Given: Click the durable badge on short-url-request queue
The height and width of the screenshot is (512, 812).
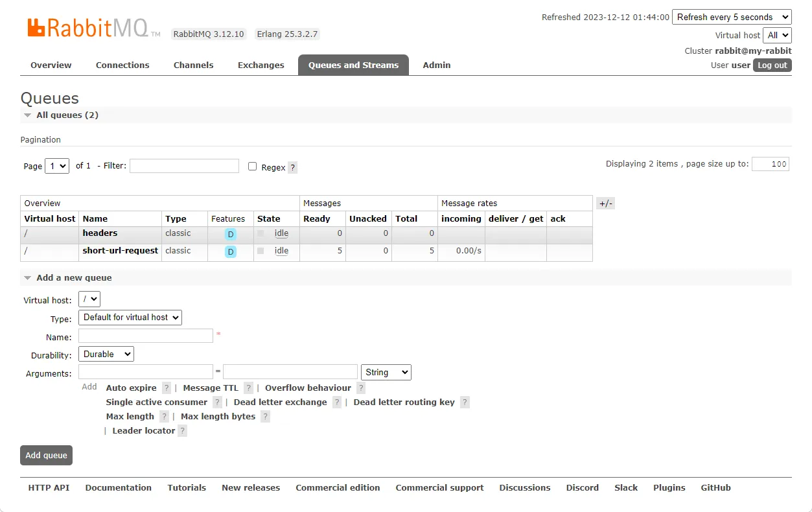Looking at the screenshot, I should pos(230,251).
